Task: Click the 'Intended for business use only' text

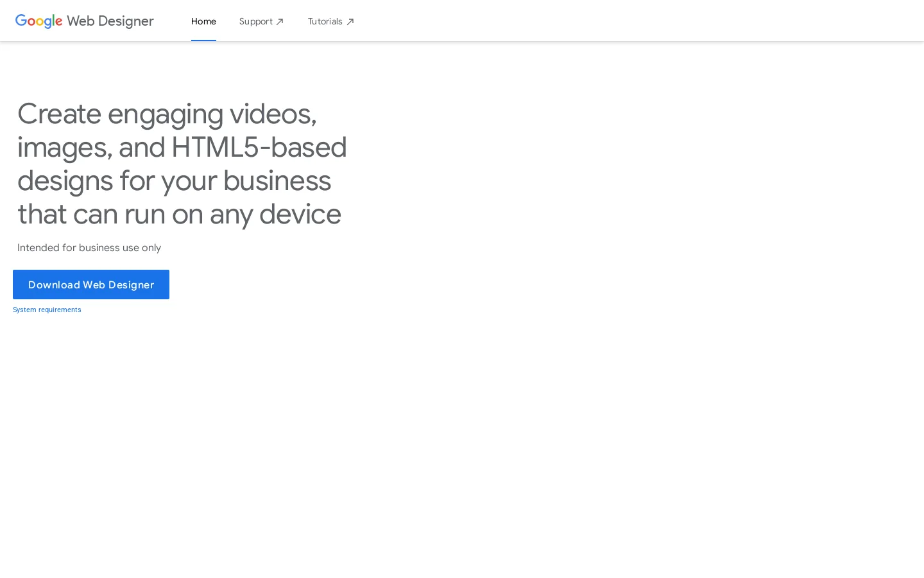Action: tap(89, 248)
